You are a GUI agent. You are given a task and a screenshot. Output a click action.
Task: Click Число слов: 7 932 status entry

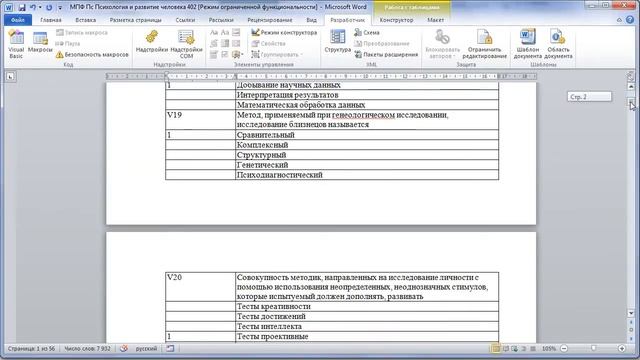[87, 349]
